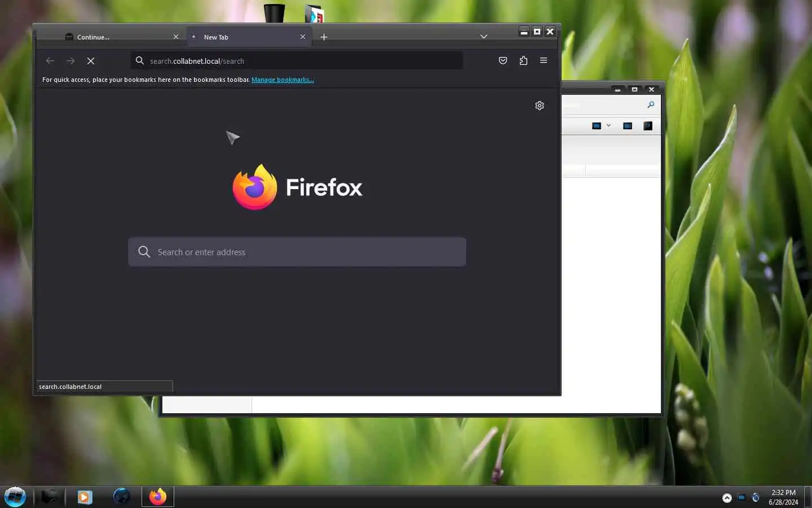This screenshot has width=812, height=508.
Task: Open the dark globe browser on the taskbar
Action: [122, 496]
